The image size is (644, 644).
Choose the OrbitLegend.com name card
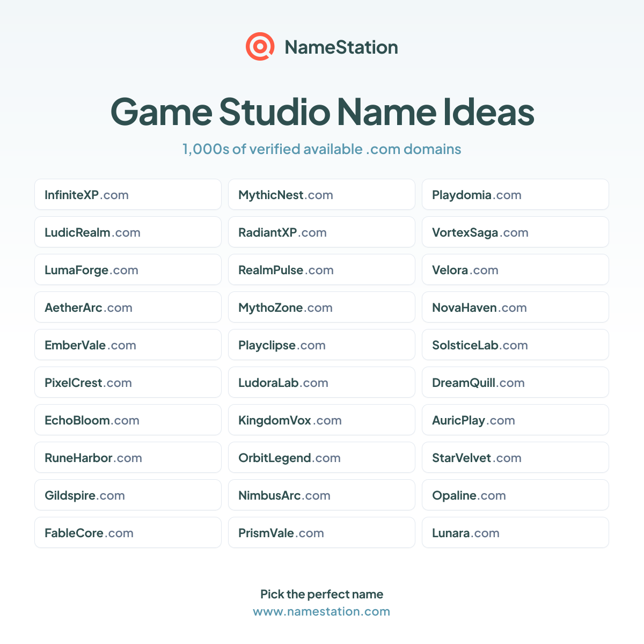tap(322, 457)
